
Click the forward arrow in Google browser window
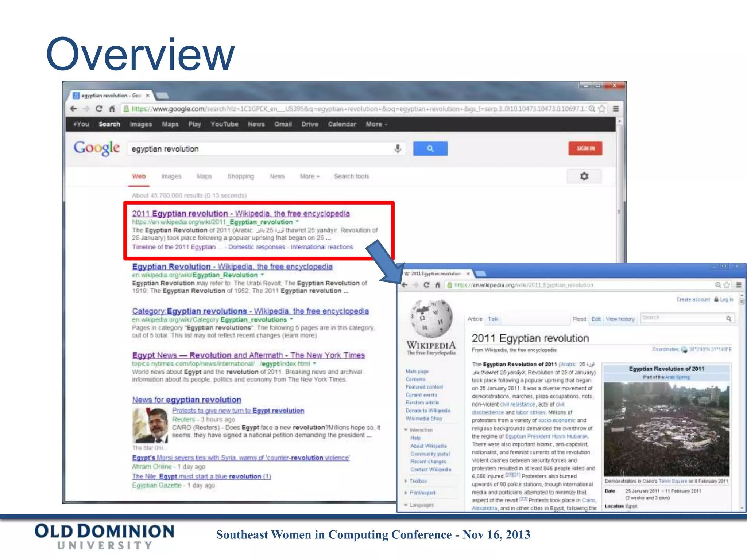tap(86, 109)
